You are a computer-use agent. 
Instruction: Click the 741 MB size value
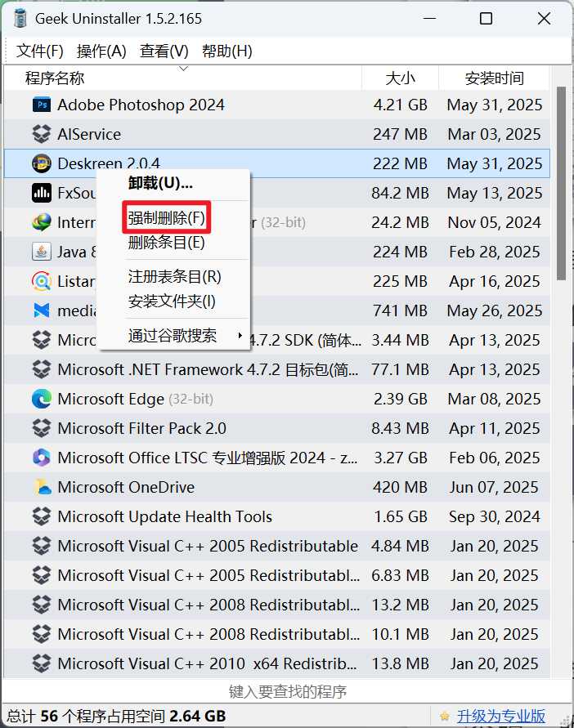pyautogui.click(x=400, y=310)
